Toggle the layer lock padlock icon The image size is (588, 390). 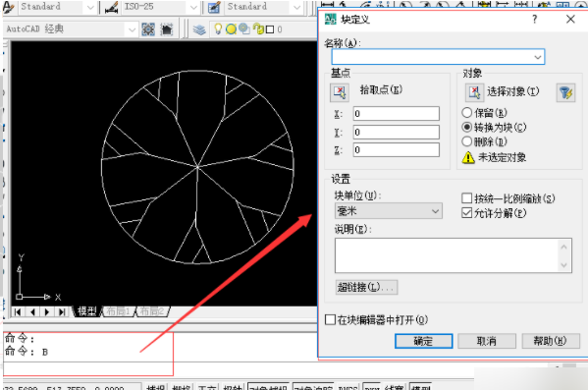[258, 28]
